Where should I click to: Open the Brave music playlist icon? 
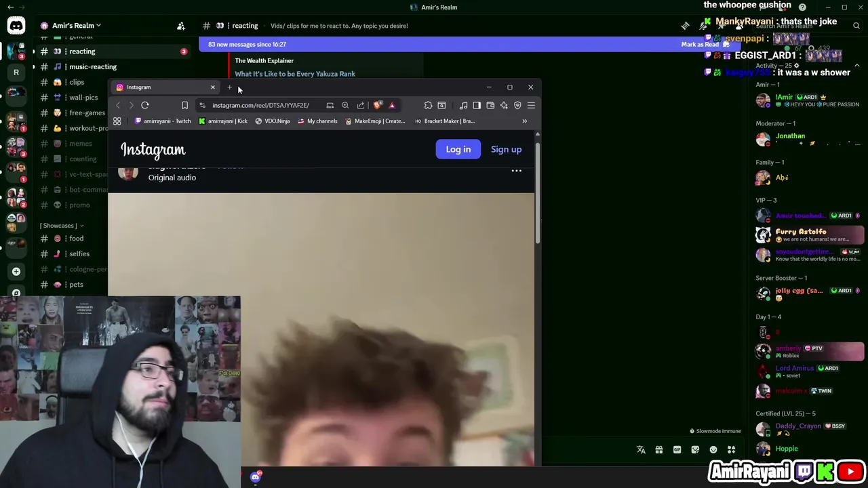(x=463, y=105)
